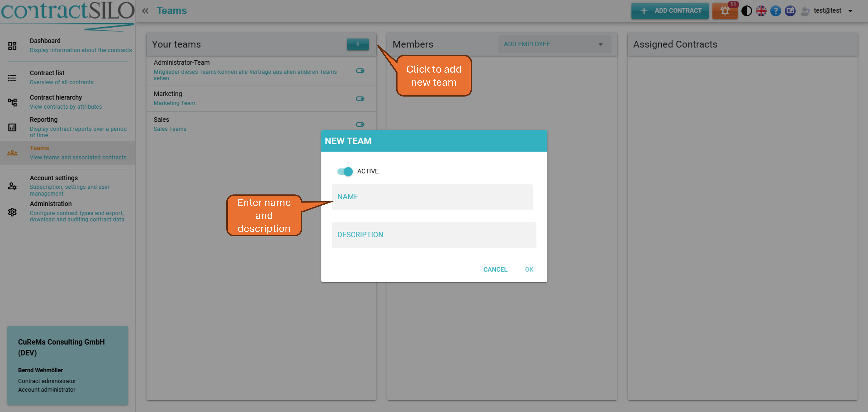Click the plus icon in Your teams header
This screenshot has height=412, width=868.
(x=357, y=44)
